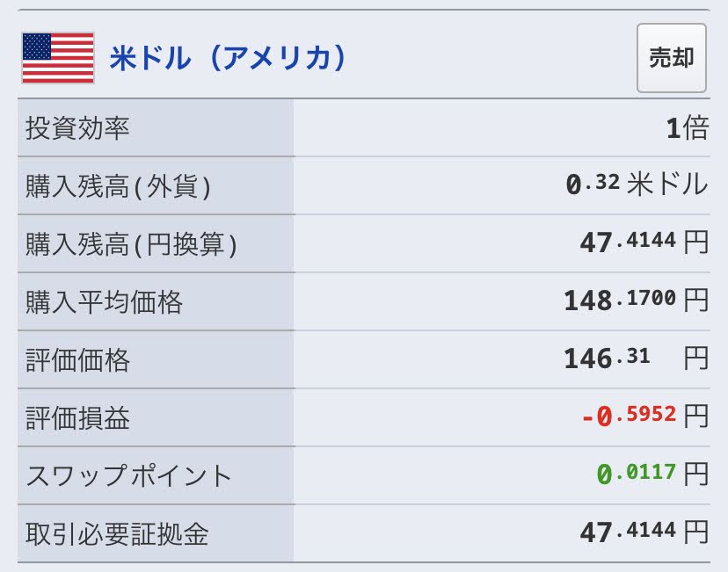Click the green 0.0117 円 swap value
This screenshot has height=572, width=728.
click(652, 474)
